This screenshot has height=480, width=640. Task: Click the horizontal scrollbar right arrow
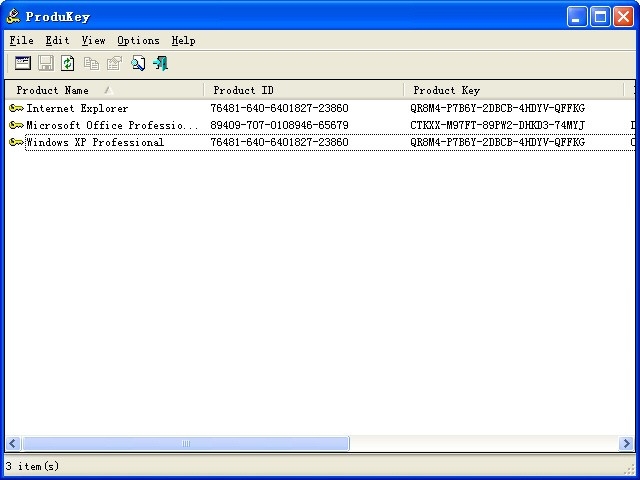tap(626, 443)
